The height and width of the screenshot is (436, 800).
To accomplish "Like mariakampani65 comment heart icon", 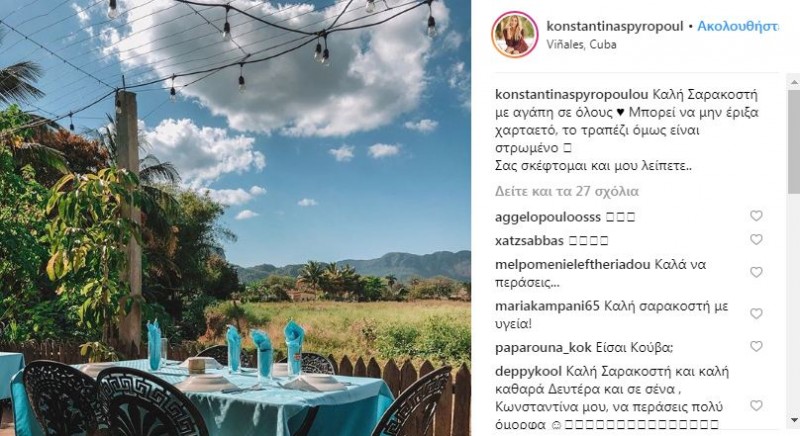I will point(756,314).
